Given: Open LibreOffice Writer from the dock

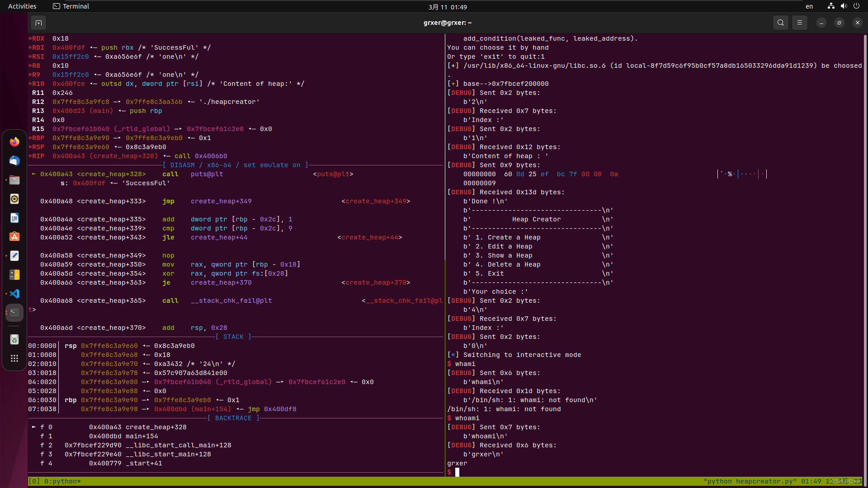Looking at the screenshot, I should pos(14,218).
